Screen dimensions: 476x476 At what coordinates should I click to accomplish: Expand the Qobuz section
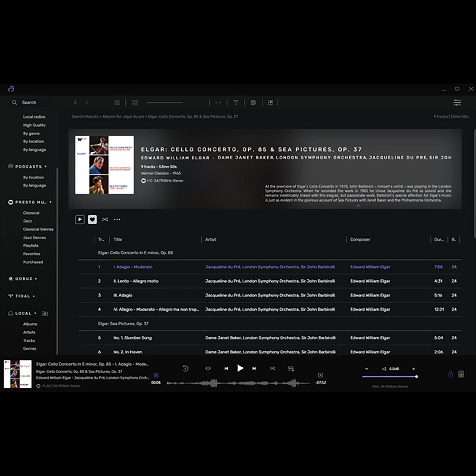click(36, 279)
